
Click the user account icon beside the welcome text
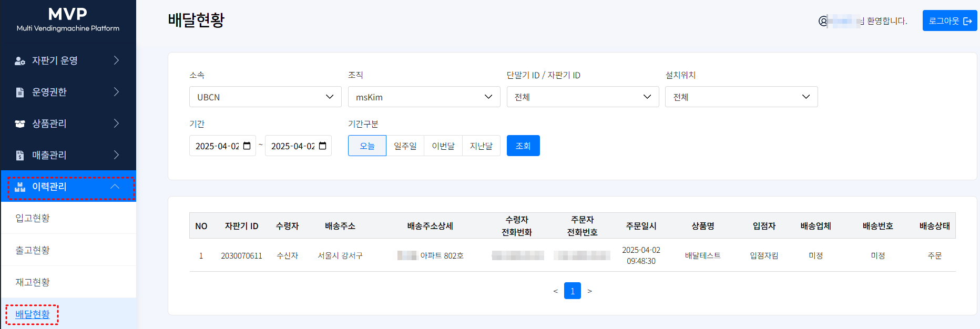point(823,21)
